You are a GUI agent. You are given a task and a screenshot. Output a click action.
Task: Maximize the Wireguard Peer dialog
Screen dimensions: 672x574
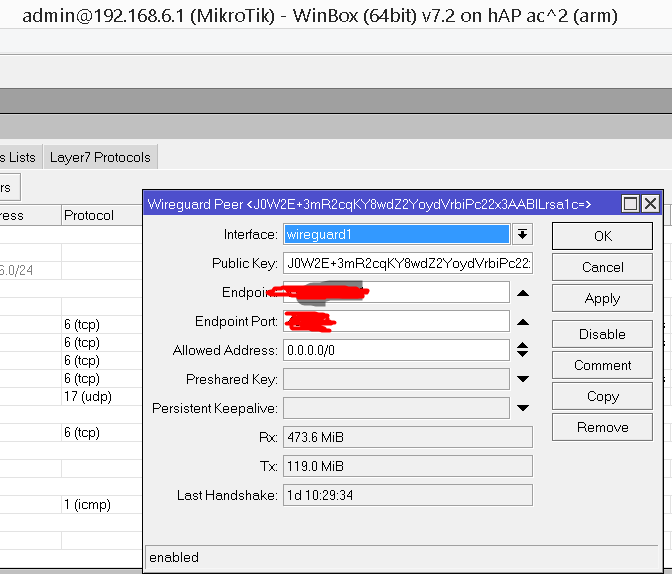[630, 204]
